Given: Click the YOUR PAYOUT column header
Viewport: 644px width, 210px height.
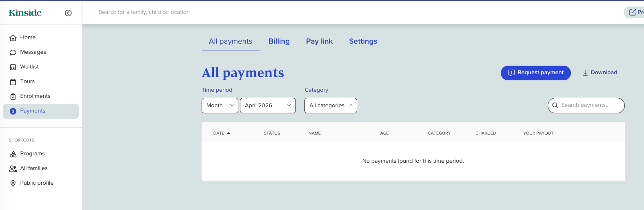Looking at the screenshot, I should click(538, 133).
